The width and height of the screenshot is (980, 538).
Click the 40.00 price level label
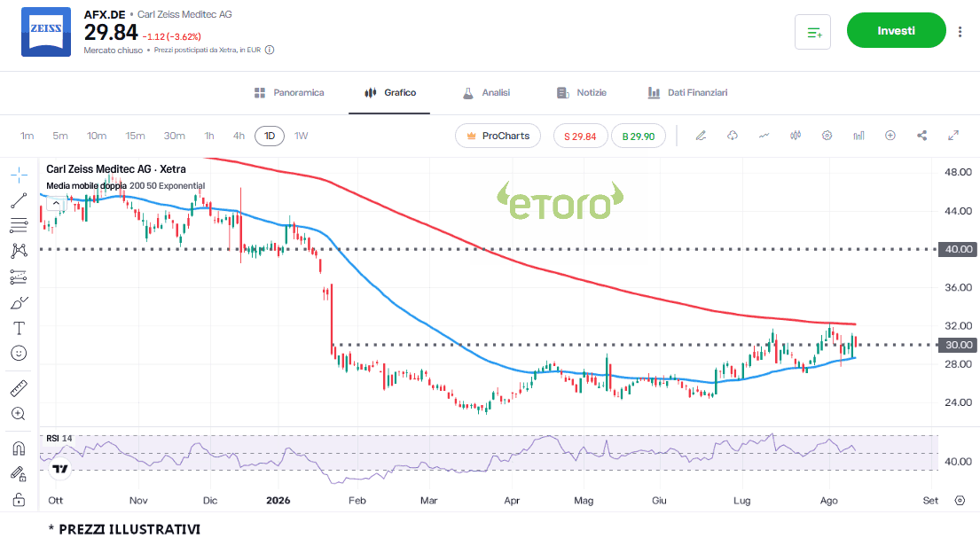tap(958, 249)
